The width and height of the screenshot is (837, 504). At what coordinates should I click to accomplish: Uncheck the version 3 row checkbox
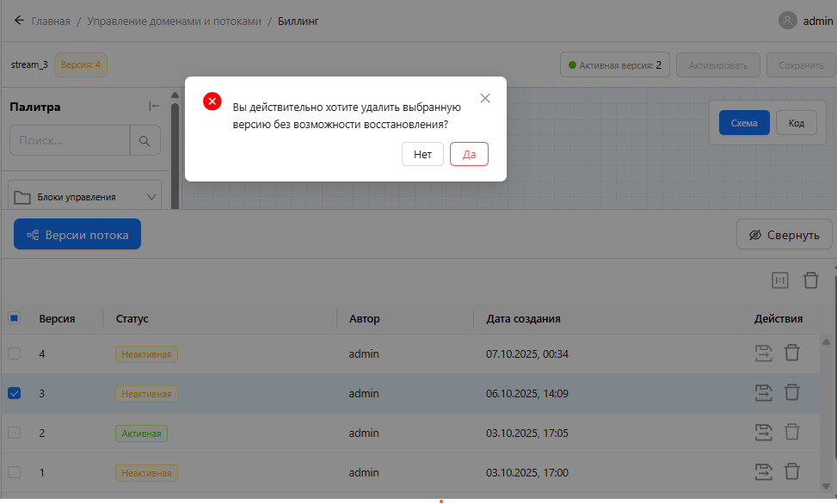pyautogui.click(x=14, y=393)
